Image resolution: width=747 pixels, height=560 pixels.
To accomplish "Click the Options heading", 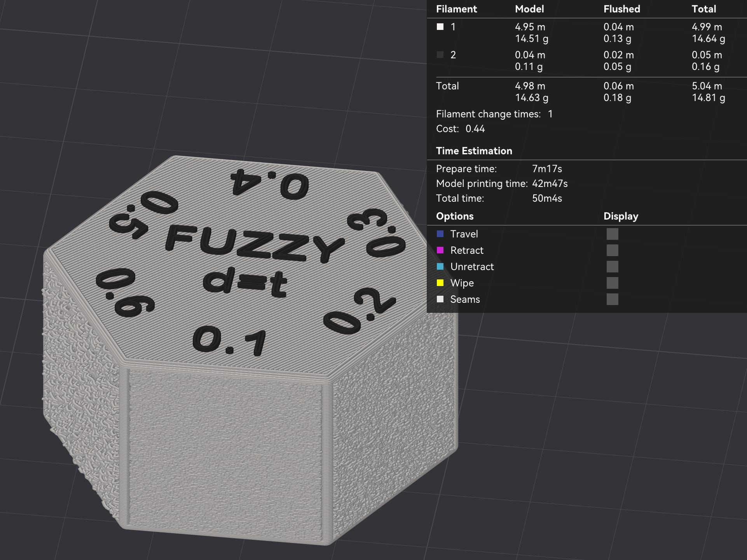I will click(455, 216).
